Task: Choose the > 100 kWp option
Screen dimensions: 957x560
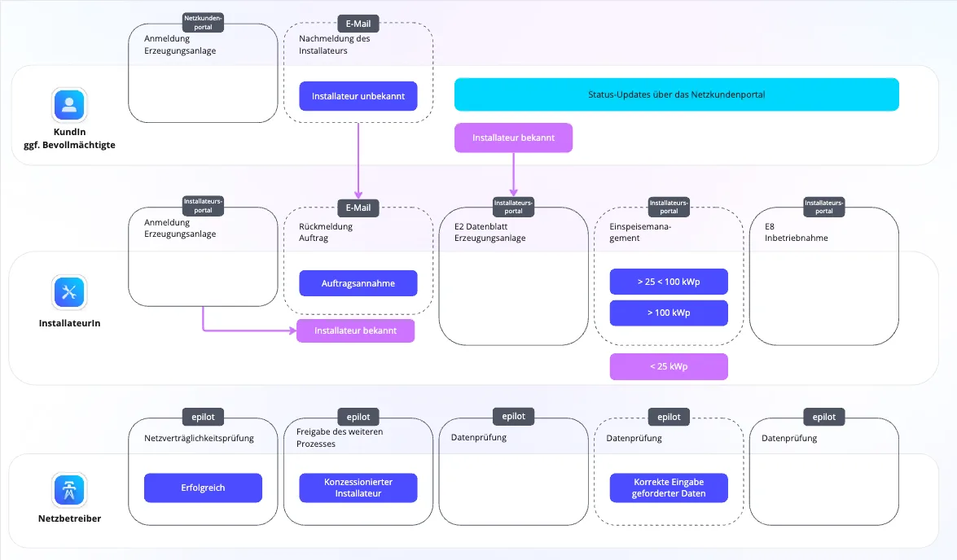Action: (669, 313)
